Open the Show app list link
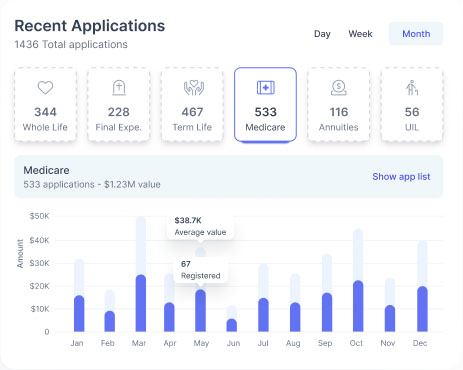 coord(401,177)
